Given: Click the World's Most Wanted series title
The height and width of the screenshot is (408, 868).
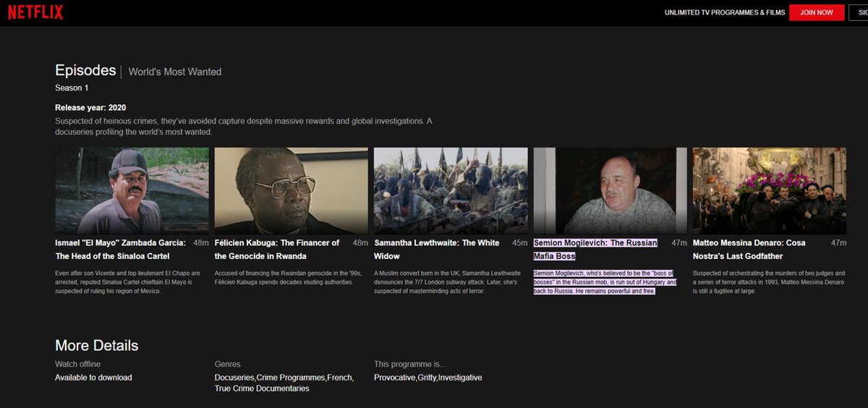Looking at the screenshot, I should [x=175, y=72].
